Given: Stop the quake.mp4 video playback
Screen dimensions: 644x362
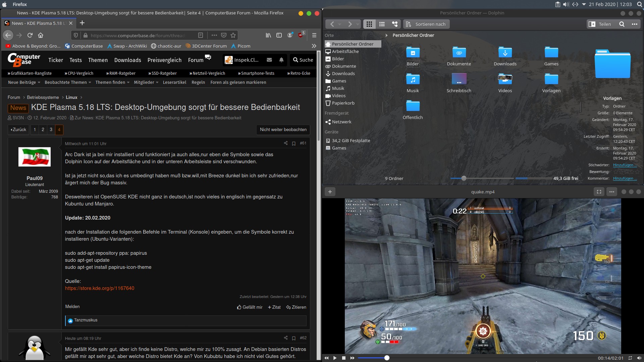Looking at the screenshot, I should click(x=343, y=358).
